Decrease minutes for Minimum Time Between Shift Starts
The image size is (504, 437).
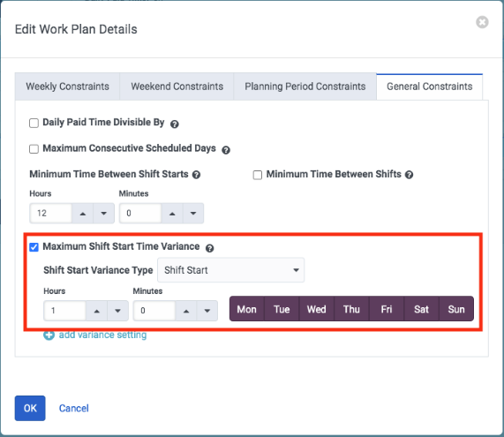pos(193,213)
